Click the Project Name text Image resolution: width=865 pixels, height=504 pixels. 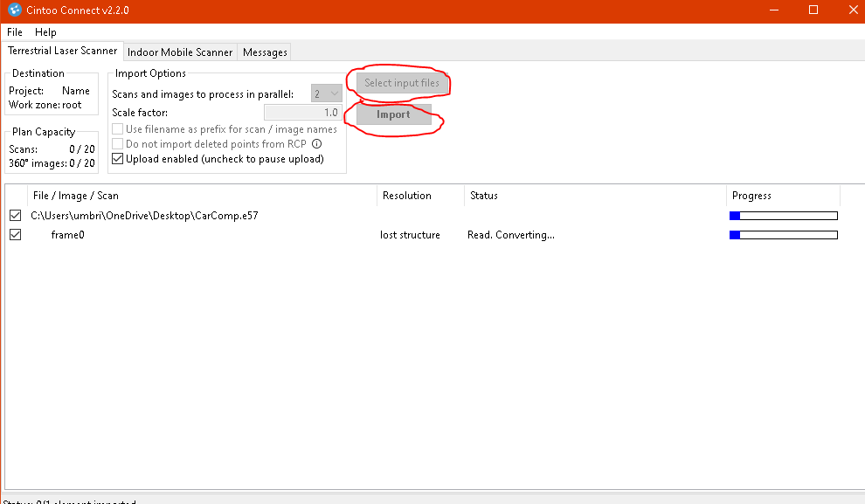pyautogui.click(x=49, y=91)
